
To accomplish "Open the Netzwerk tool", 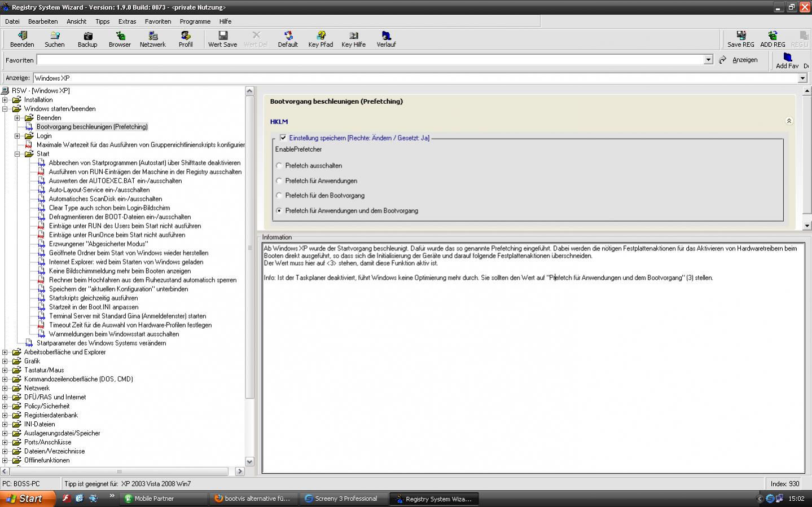I will pos(153,39).
